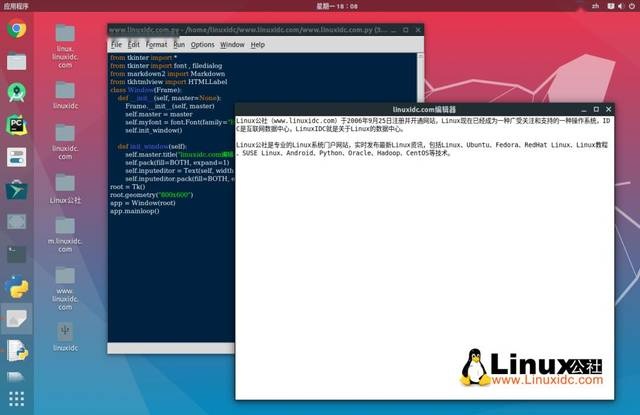
Task: Click the 'class Window(Frame):' code line
Action: pos(146,90)
